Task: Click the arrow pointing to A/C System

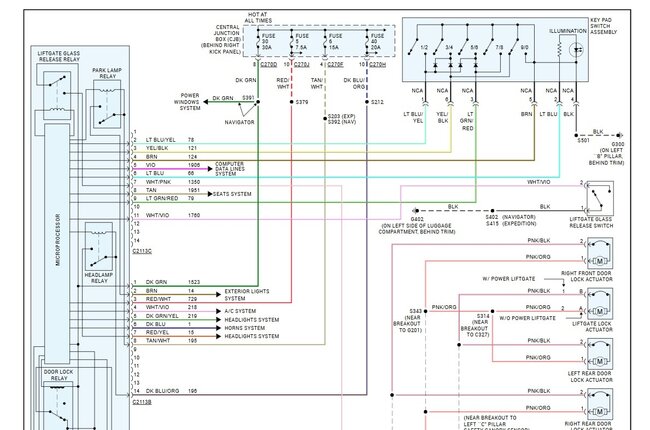Action: pos(218,311)
